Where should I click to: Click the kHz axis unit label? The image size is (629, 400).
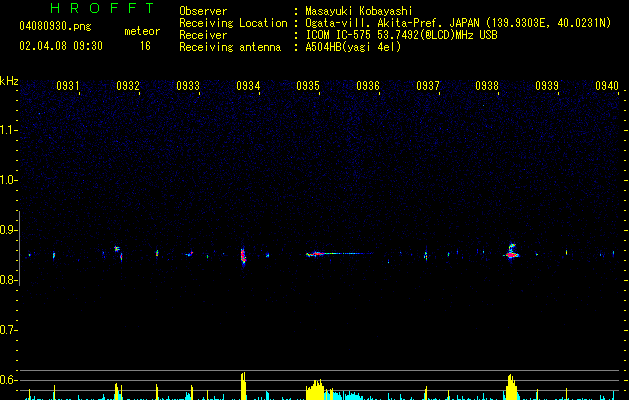9,81
